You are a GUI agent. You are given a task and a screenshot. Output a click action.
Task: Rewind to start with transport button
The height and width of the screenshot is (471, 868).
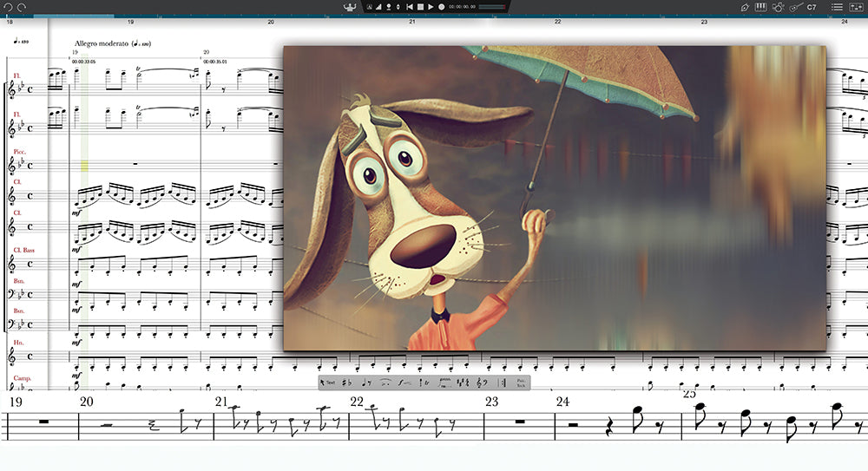(410, 7)
